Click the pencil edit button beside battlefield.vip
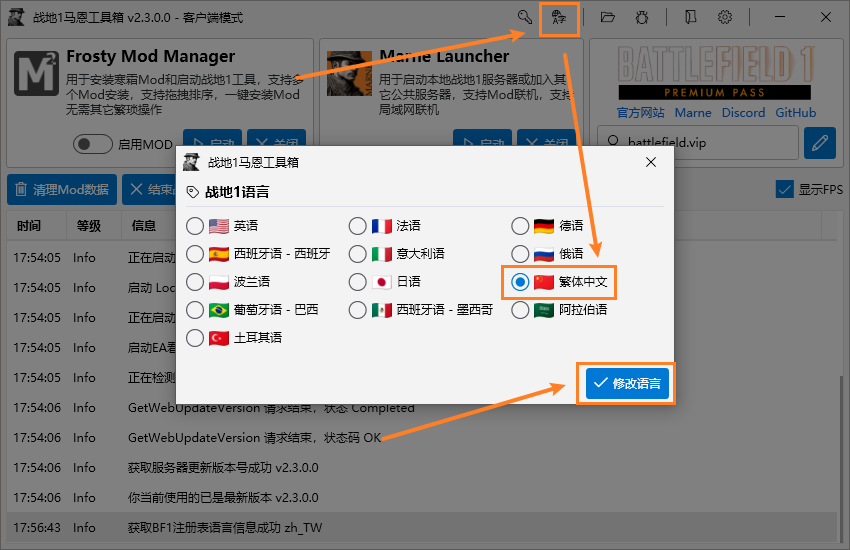 coord(819,143)
